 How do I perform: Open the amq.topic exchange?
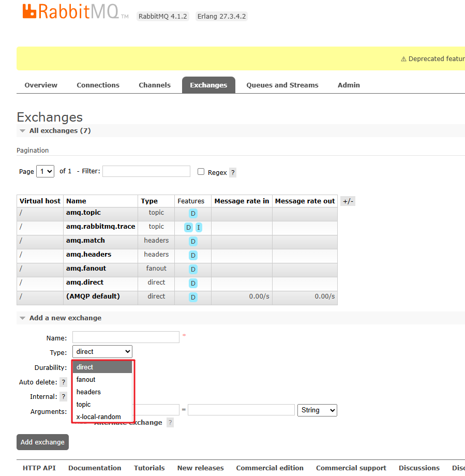[x=83, y=213]
